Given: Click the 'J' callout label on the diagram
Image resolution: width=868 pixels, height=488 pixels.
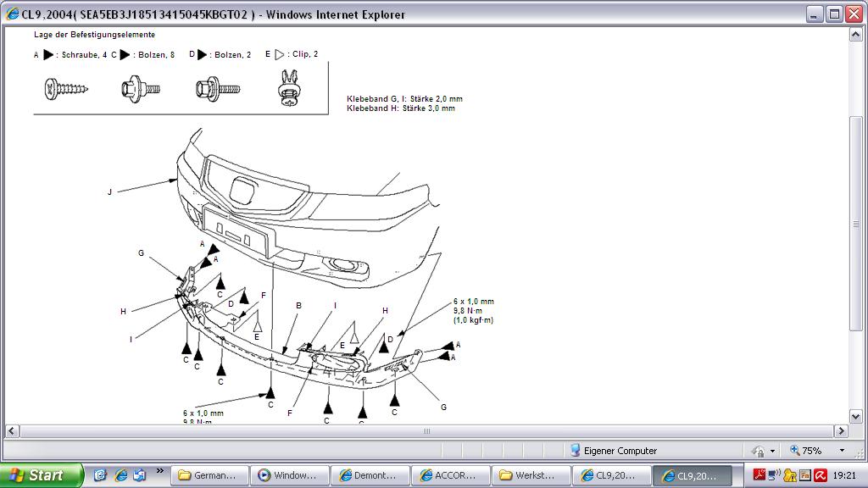Looking at the screenshot, I should tap(109, 192).
